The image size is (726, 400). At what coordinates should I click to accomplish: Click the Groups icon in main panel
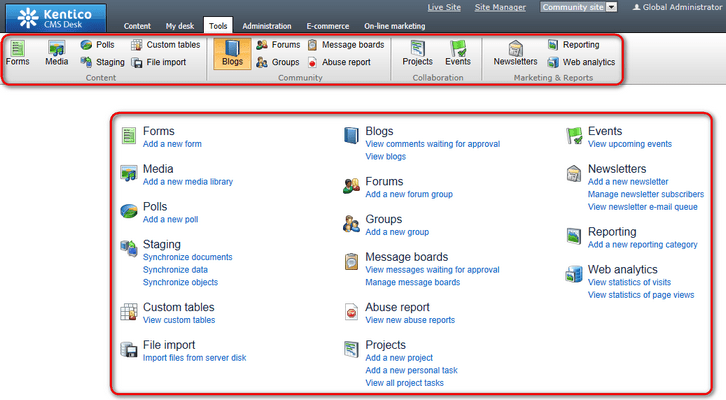[x=351, y=224]
